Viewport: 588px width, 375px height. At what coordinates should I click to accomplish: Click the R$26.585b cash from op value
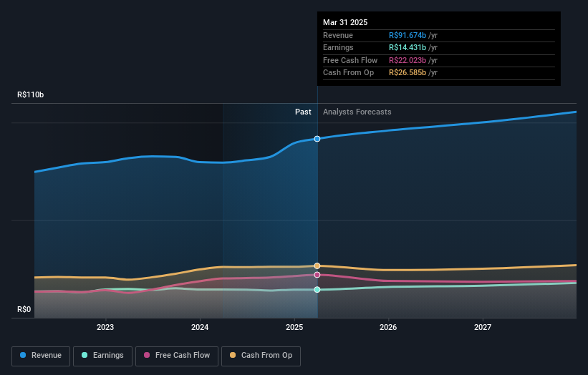click(408, 73)
